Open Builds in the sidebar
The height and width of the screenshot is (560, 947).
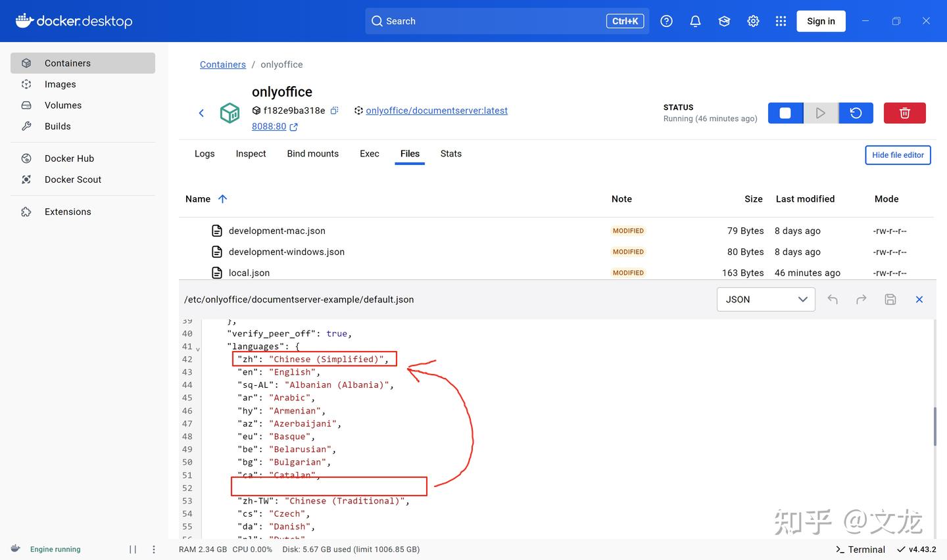pyautogui.click(x=83, y=126)
